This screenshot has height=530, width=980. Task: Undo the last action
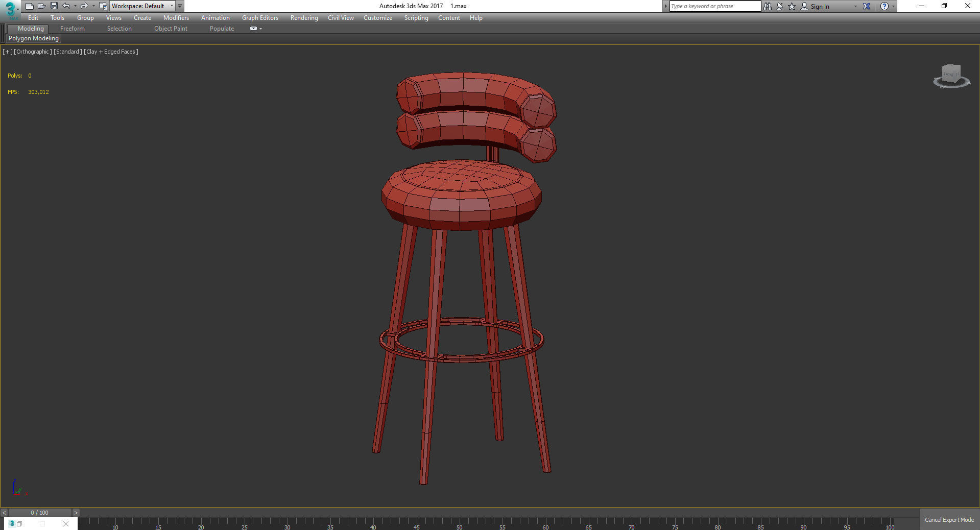pos(66,6)
